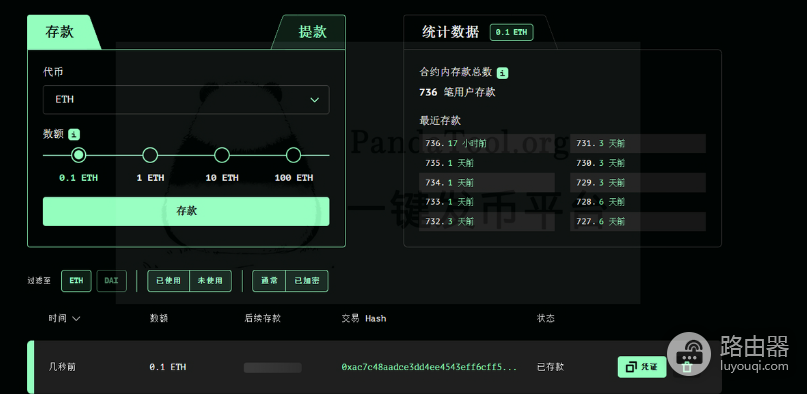Click recent deposit 729. 3 天前
This screenshot has width=807, height=394.
pos(638,183)
